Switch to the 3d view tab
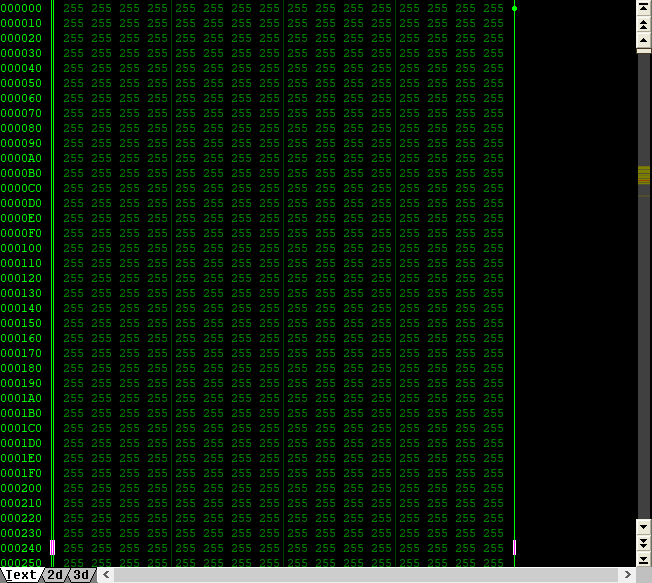 coord(81,575)
